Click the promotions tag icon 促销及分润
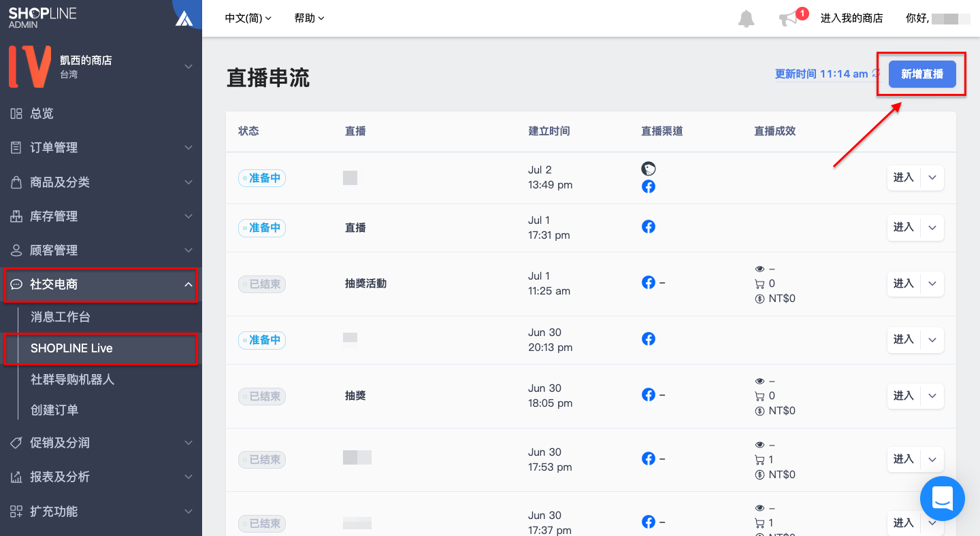The height and width of the screenshot is (536, 980). point(16,443)
